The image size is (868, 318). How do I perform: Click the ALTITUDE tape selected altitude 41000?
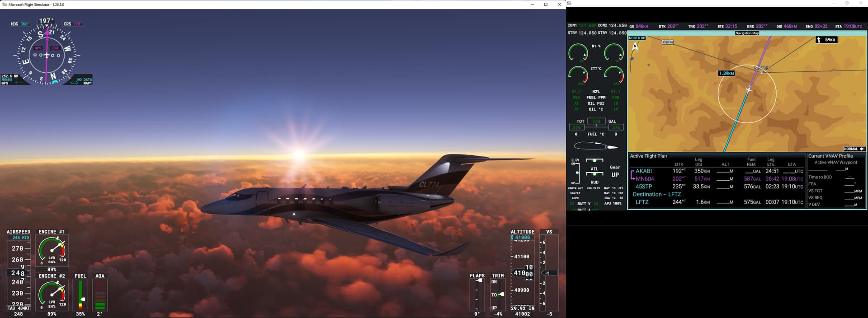coord(523,238)
